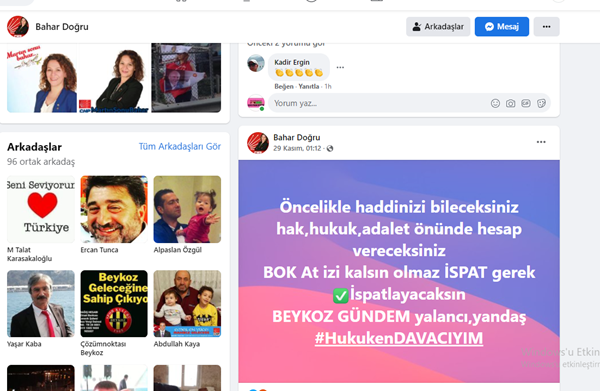Send a message with Mesaj button
The image size is (600, 391).
coord(502,27)
